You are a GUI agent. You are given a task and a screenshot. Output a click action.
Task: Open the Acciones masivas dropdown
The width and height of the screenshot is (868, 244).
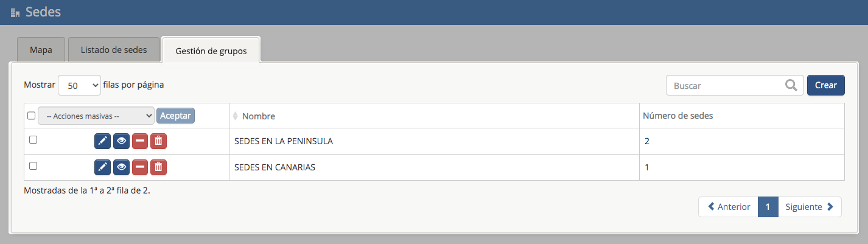pos(96,116)
